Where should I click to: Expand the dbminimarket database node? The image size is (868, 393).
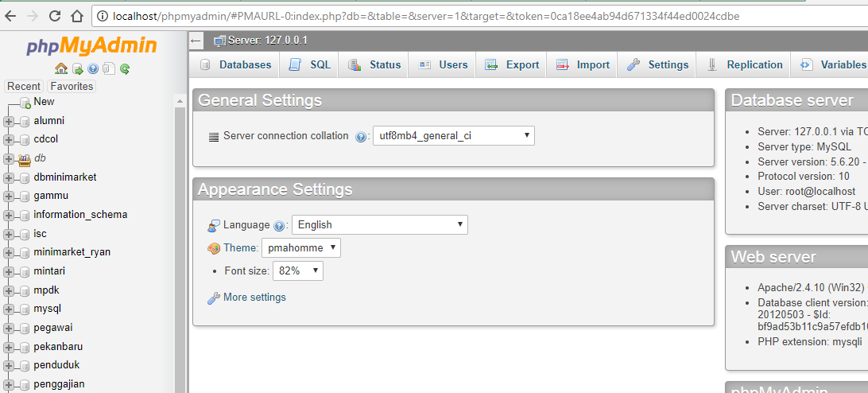9,177
